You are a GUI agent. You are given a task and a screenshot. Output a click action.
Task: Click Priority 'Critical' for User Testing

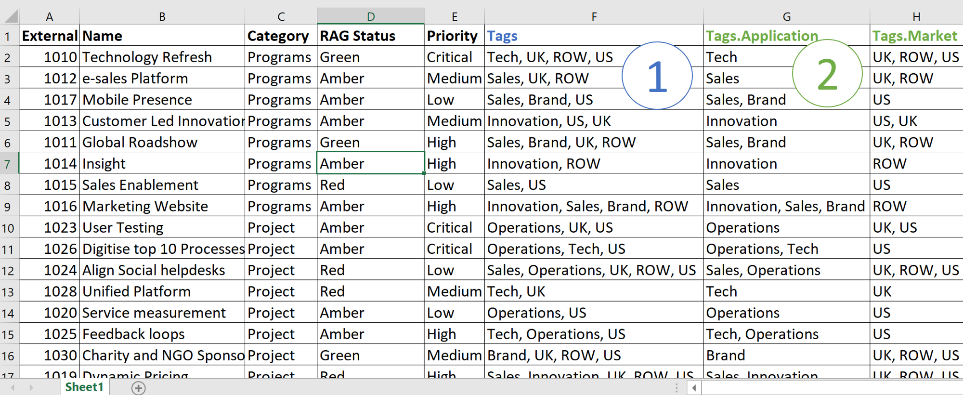[x=454, y=227]
